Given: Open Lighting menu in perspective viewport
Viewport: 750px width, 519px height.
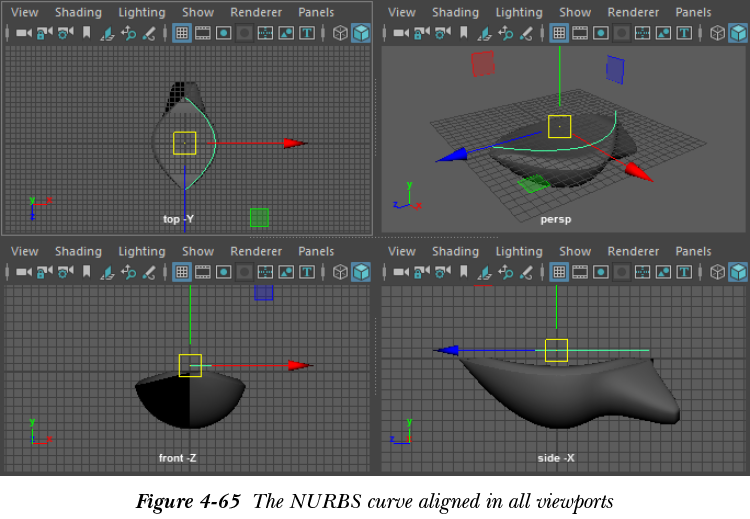Looking at the screenshot, I should (519, 13).
